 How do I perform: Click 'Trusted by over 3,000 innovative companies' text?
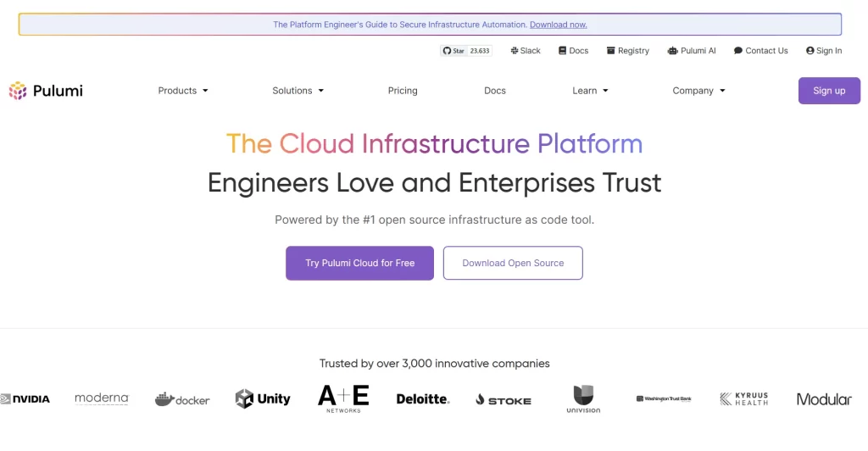pos(434,364)
